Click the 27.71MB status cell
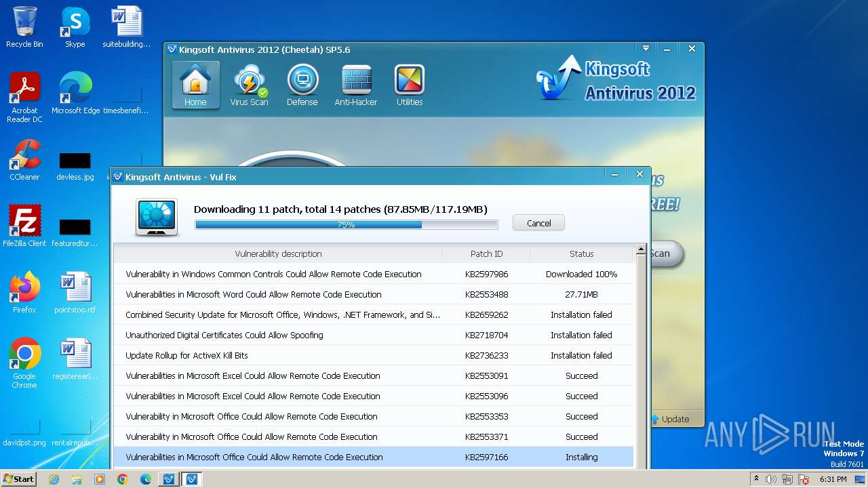 pyautogui.click(x=582, y=294)
